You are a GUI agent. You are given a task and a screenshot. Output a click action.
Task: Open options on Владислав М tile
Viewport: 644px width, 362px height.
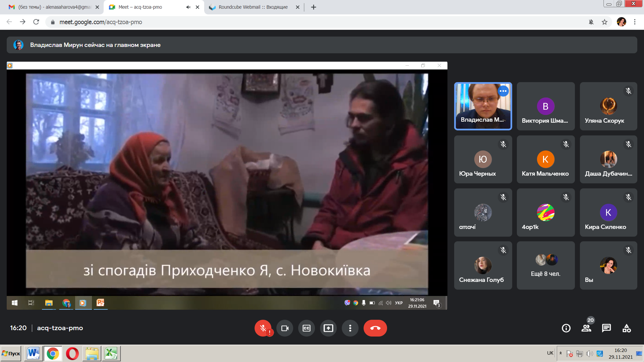pyautogui.click(x=503, y=91)
